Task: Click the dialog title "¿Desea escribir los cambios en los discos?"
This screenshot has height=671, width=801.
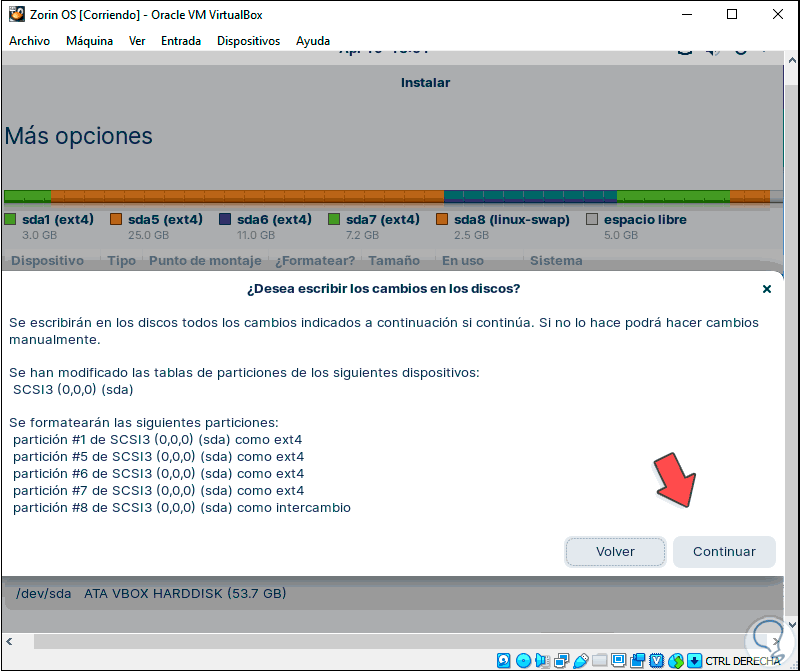Action: (383, 289)
